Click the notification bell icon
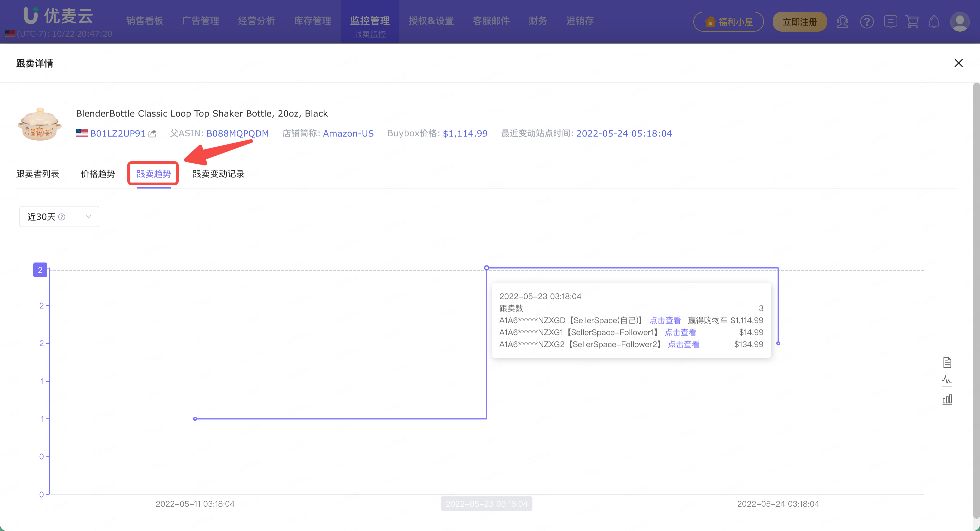 pyautogui.click(x=934, y=22)
